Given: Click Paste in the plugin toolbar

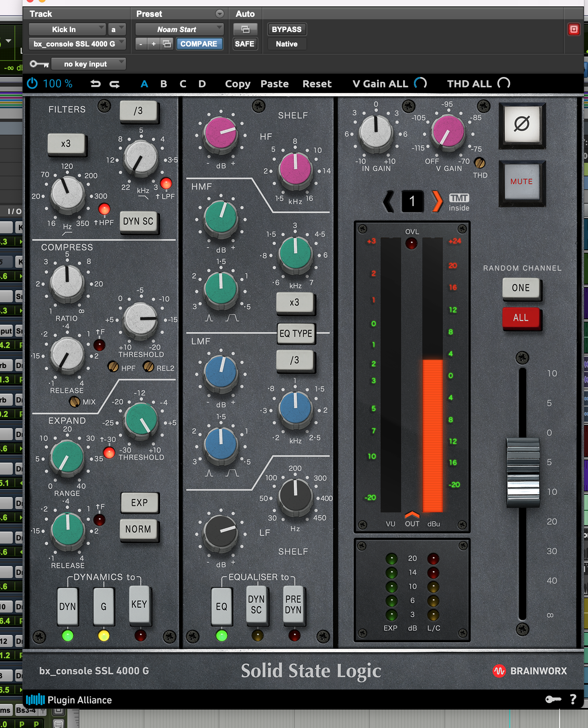Looking at the screenshot, I should [275, 84].
